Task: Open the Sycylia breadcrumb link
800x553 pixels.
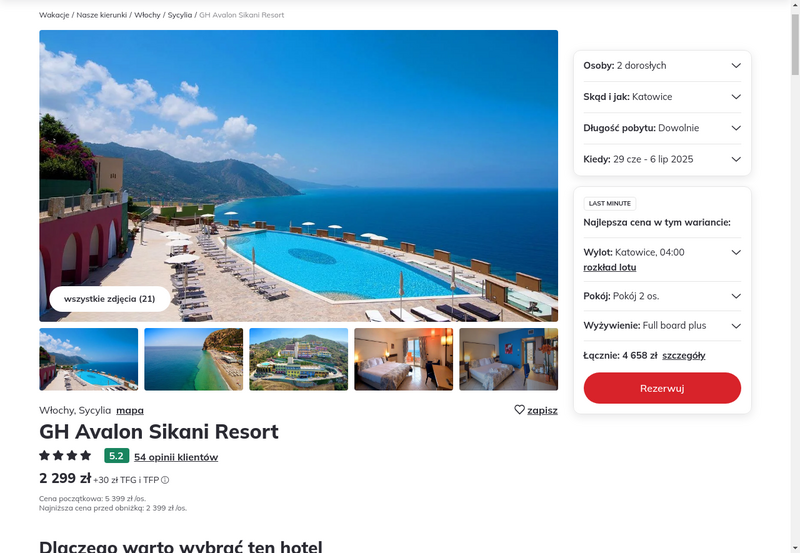Action: pos(180,15)
